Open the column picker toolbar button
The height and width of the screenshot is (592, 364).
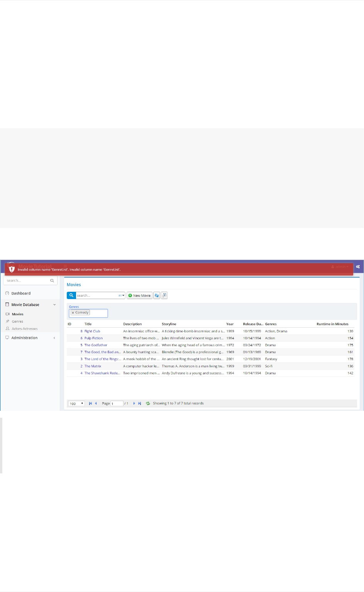[164, 295]
